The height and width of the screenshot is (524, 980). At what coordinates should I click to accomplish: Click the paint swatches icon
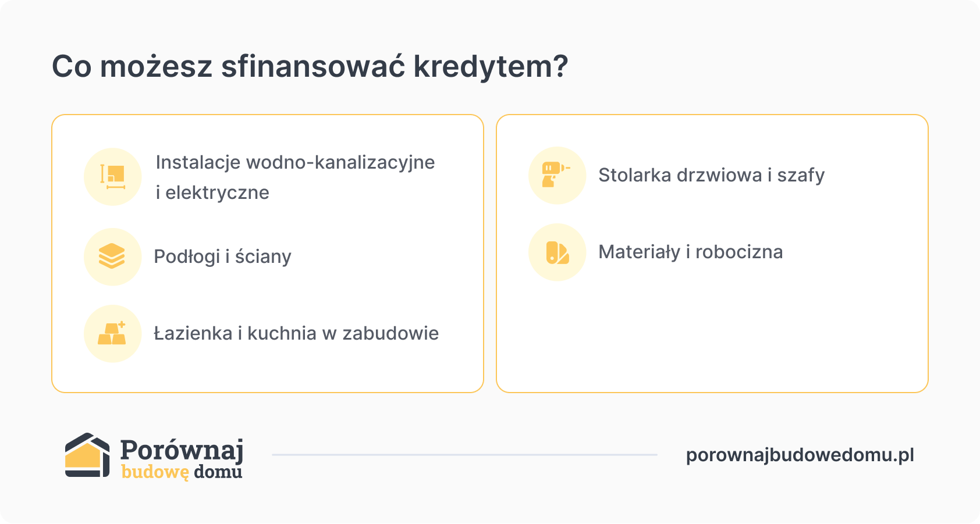point(557,252)
